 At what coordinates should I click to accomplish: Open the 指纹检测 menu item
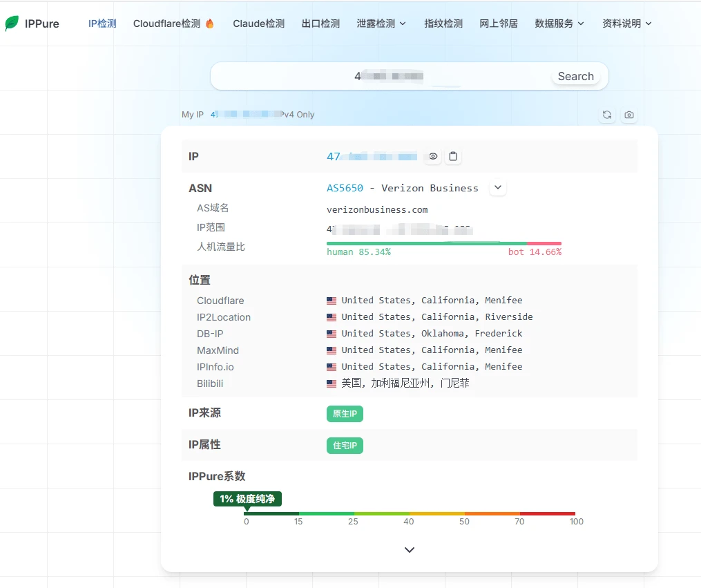click(443, 23)
